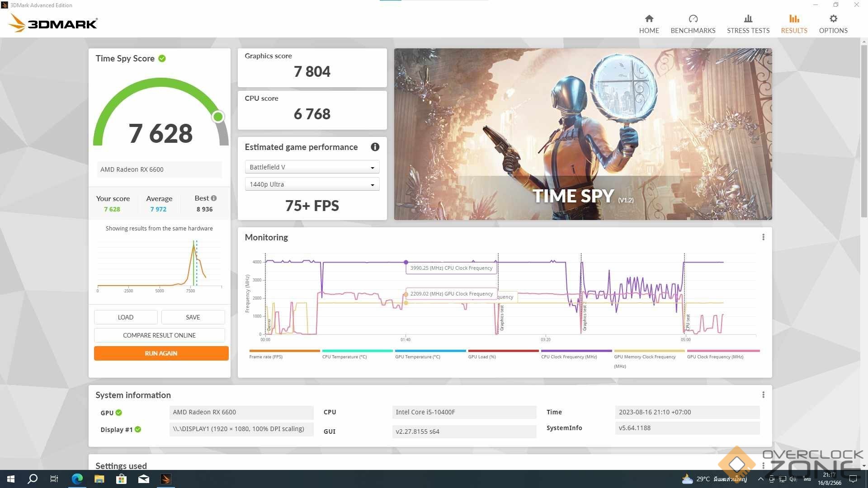Go to the HOME tab
The width and height of the screenshot is (868, 488).
(649, 24)
